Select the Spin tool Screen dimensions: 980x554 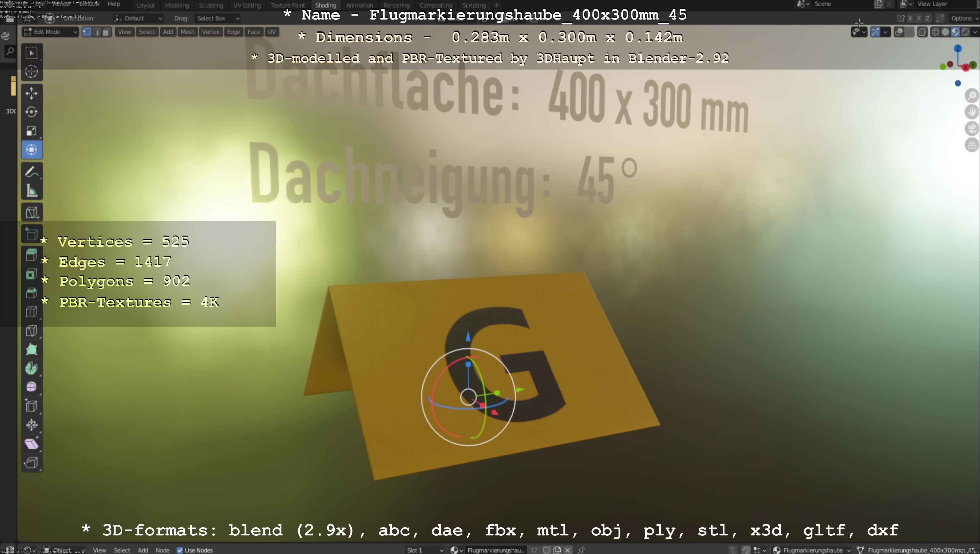coord(32,369)
